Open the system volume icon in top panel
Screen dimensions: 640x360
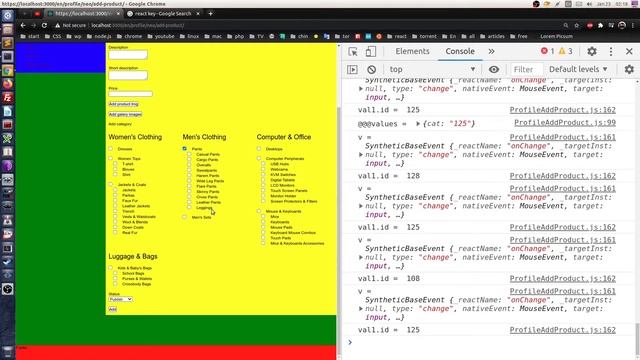589,4
